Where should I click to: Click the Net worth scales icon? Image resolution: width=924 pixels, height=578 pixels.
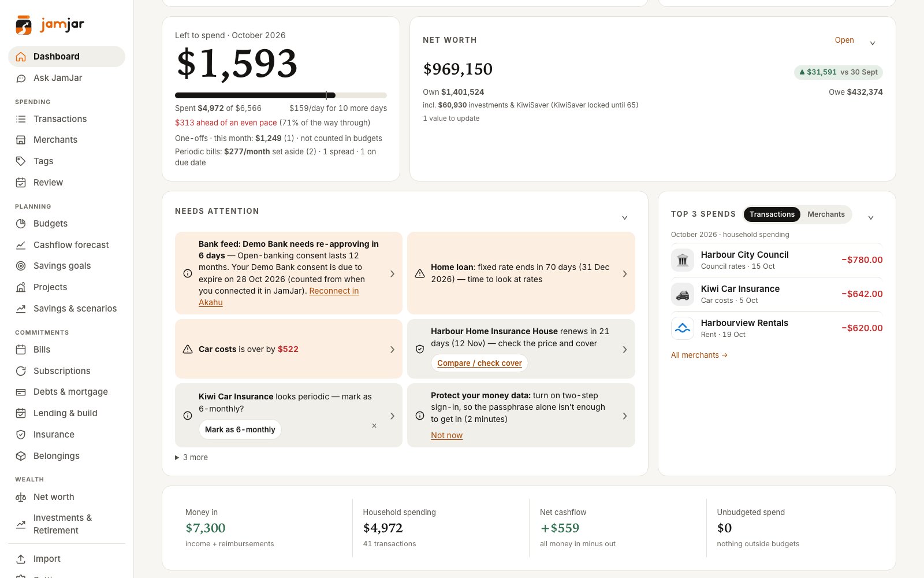point(21,497)
